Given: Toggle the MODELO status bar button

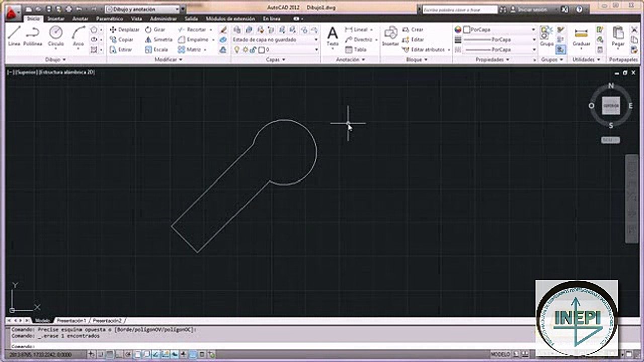Looking at the screenshot, I should coord(500,354).
